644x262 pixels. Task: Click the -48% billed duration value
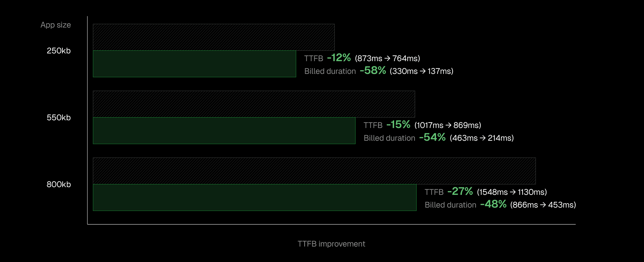tap(493, 204)
